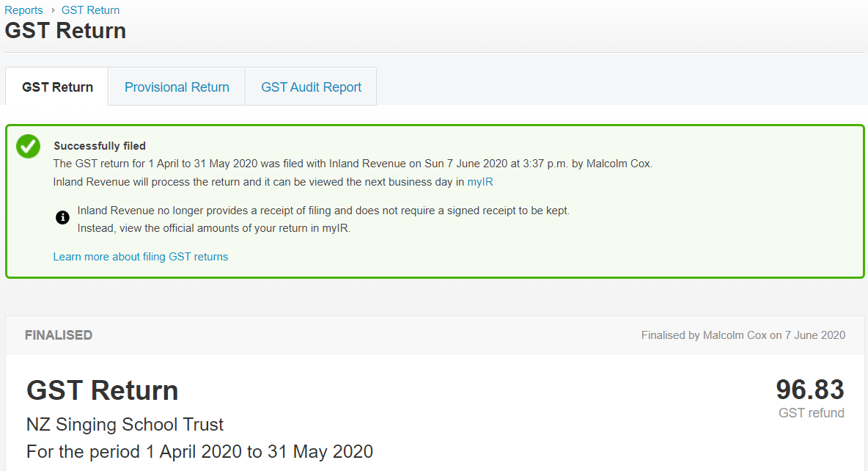Select the GST Return tab
Viewport: 868px width, 471px height.
[x=57, y=87]
